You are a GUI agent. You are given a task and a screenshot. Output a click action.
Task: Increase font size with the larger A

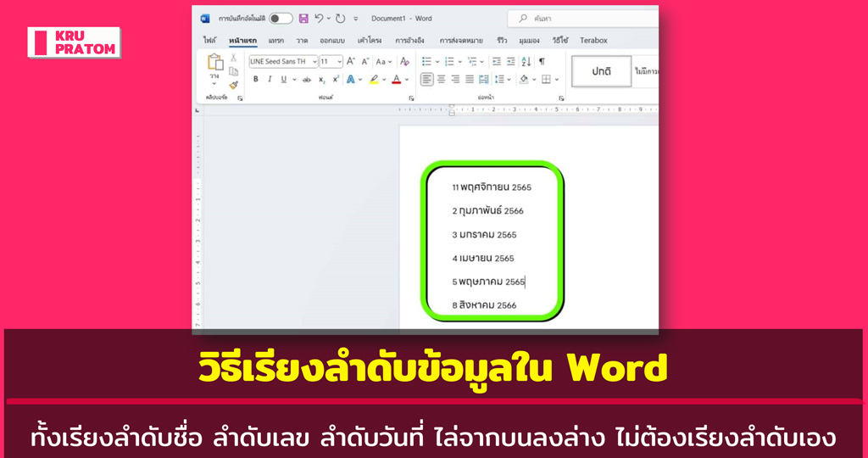point(350,61)
